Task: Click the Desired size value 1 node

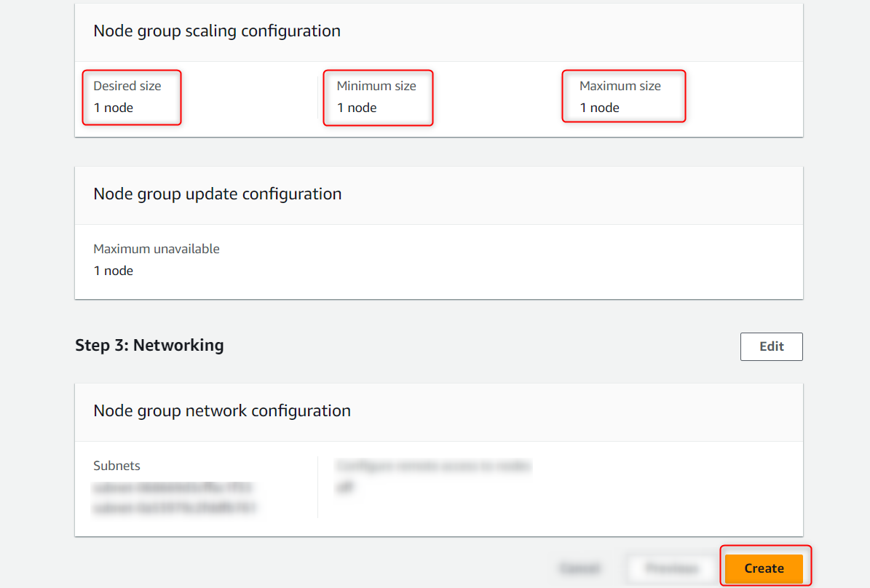Action: 114,108
